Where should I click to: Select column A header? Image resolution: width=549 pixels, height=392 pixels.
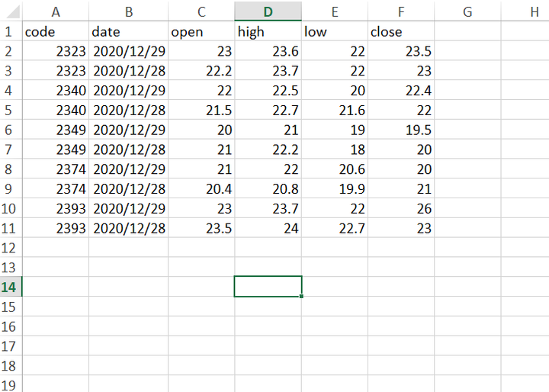click(56, 12)
